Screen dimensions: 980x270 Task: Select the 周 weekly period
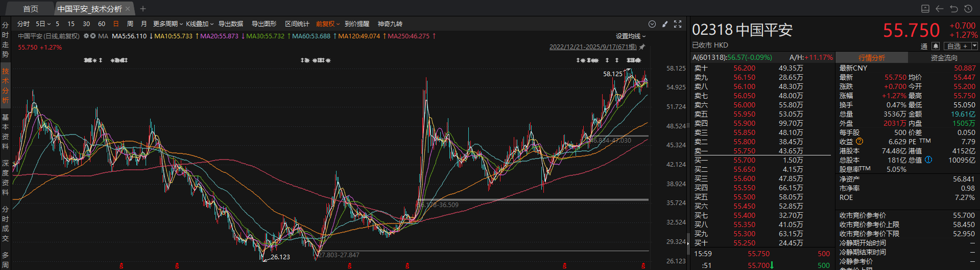130,24
